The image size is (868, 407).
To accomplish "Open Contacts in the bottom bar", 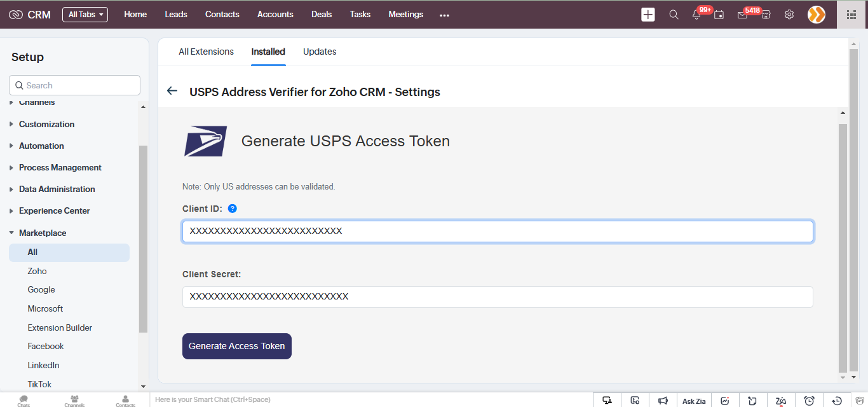I will click(125, 401).
